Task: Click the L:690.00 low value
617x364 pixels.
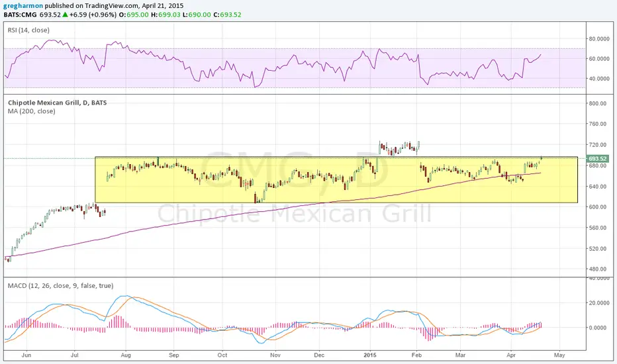Action: 197,15
